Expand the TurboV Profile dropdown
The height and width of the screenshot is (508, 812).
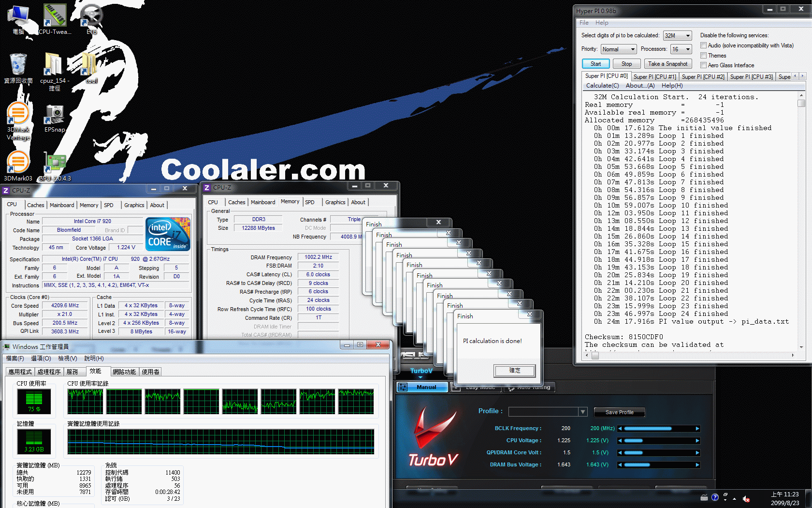coord(583,412)
